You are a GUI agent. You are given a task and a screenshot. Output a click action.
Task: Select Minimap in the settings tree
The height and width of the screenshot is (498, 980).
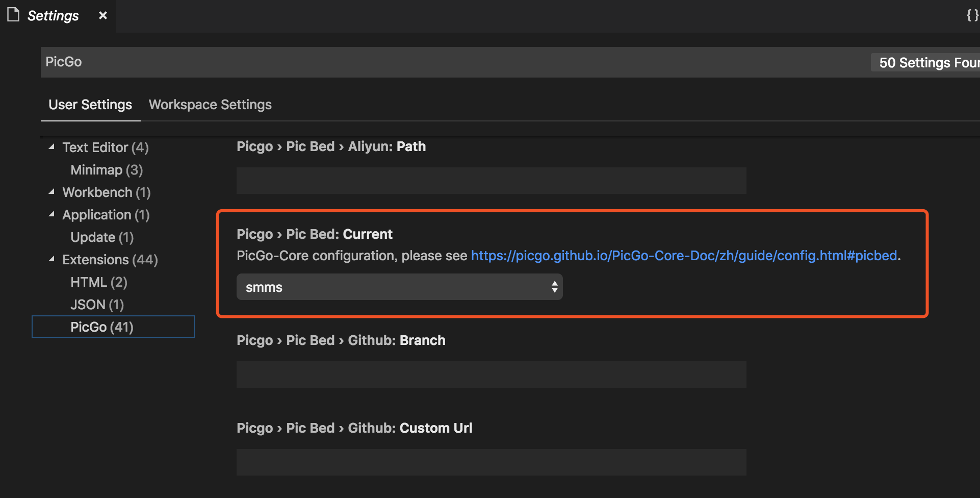pos(107,170)
